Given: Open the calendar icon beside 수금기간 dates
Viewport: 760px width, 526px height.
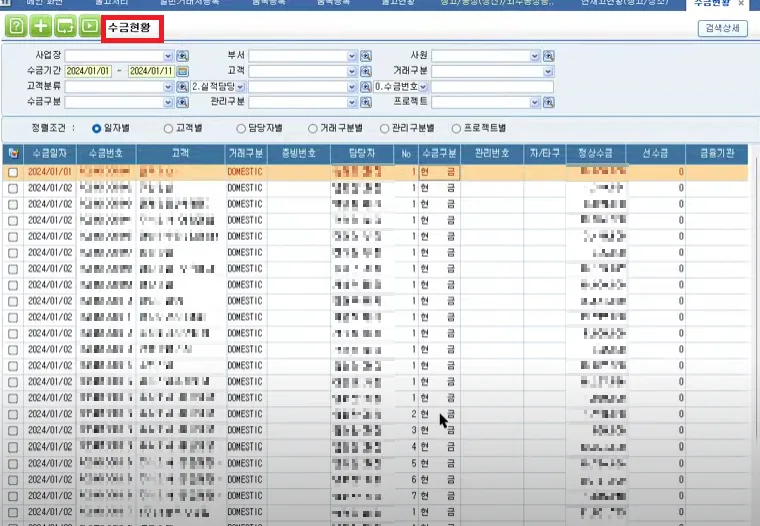Looking at the screenshot, I should click(x=182, y=71).
